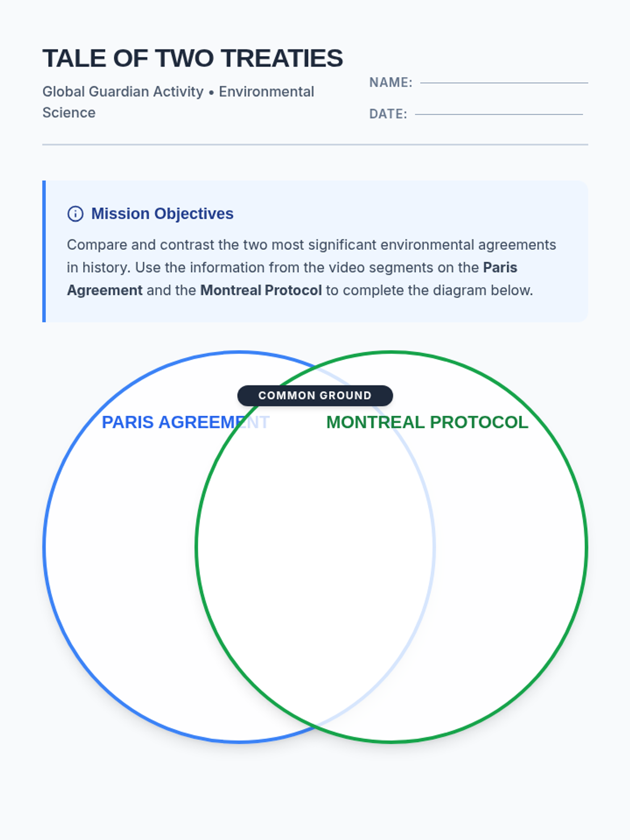The width and height of the screenshot is (630, 840).
Task: Click the Paris-only left section of the diagram
Action: 121,547
